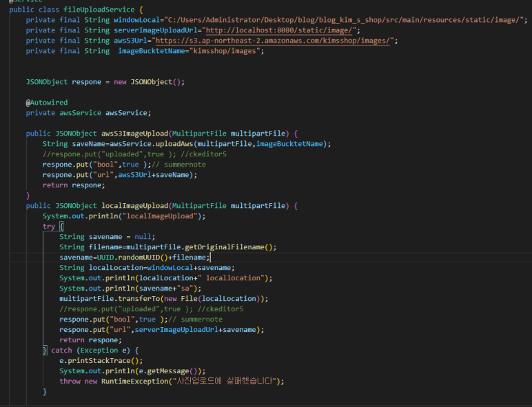Click 'new JSONObject()' initializer
The height and width of the screenshot is (407, 532).
point(148,82)
